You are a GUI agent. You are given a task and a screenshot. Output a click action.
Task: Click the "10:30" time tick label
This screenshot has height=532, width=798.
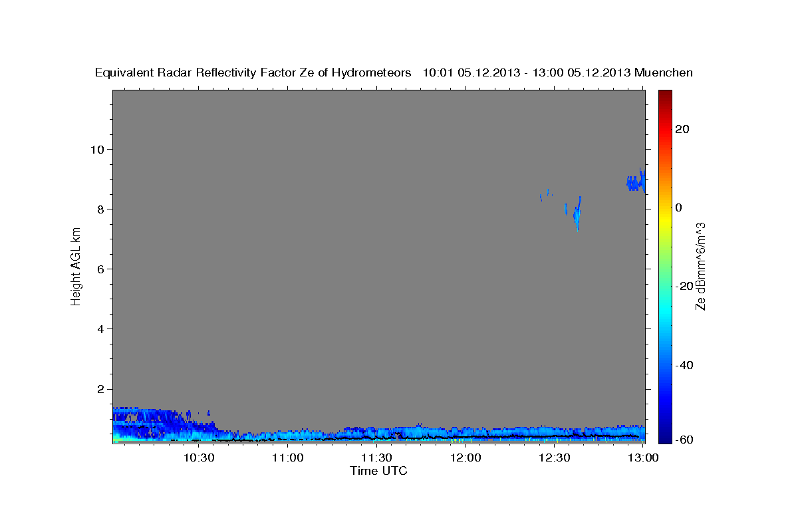(x=199, y=458)
